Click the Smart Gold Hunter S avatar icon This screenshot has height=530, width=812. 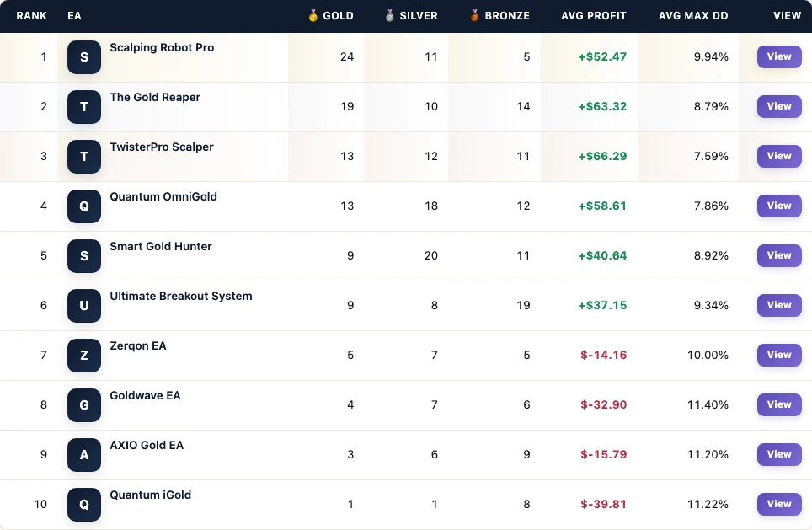(x=84, y=256)
